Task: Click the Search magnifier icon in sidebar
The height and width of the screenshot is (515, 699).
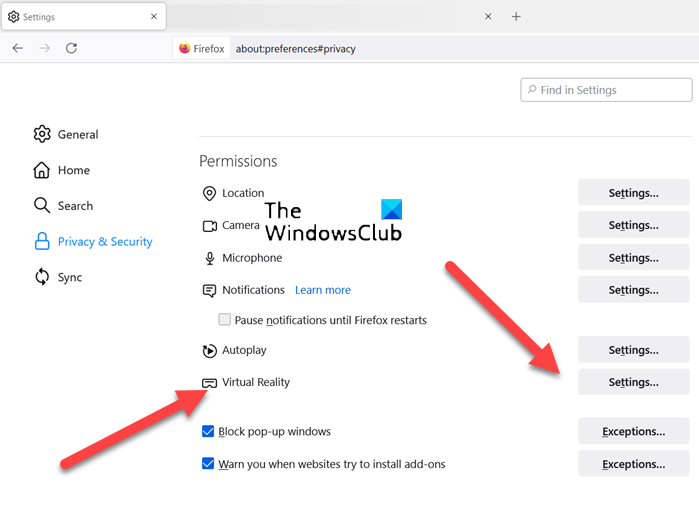Action: (x=42, y=206)
